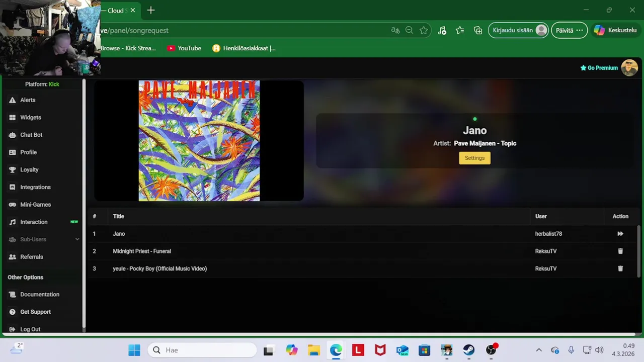The image size is (644, 362).
Task: Open Henkilöasiakkaat bookmark
Action: pos(244,48)
